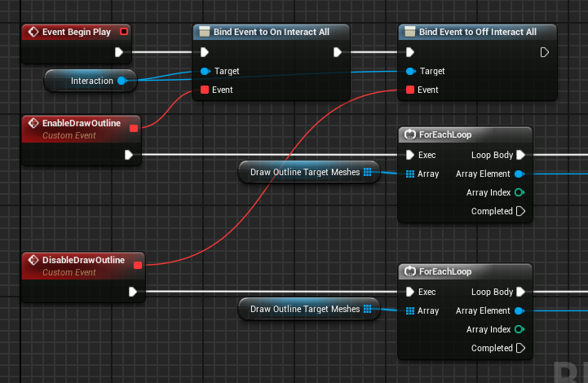The height and width of the screenshot is (383, 588).
Task: Select the Interaction variable output pin
Action: tap(122, 81)
